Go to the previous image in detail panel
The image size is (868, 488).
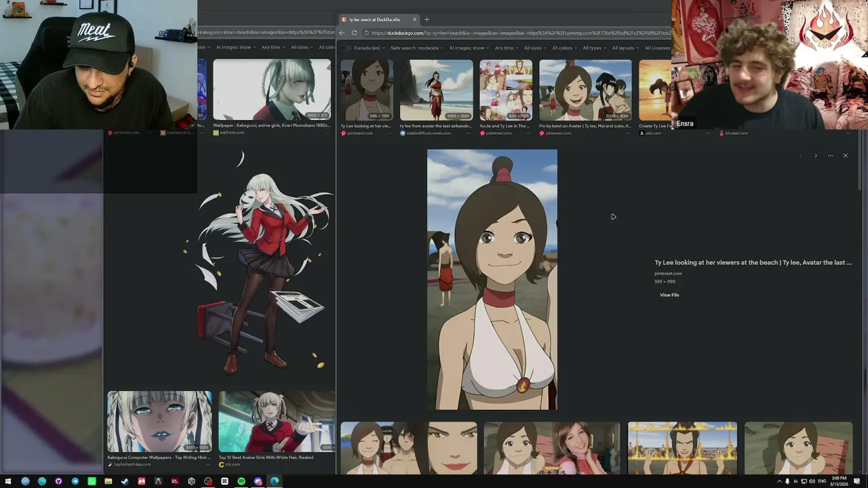[800, 155]
